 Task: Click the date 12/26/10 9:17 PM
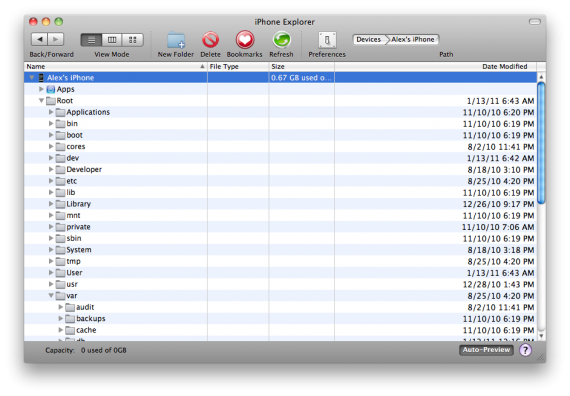[x=498, y=204]
